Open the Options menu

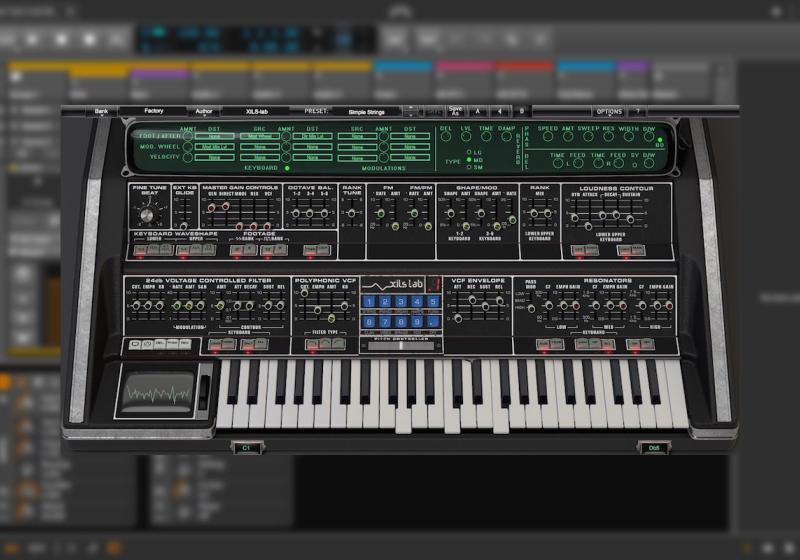(608, 111)
